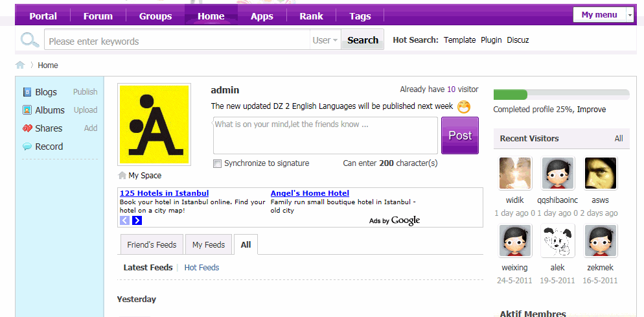
Task: Open widik's visitor avatar
Action: tap(515, 173)
